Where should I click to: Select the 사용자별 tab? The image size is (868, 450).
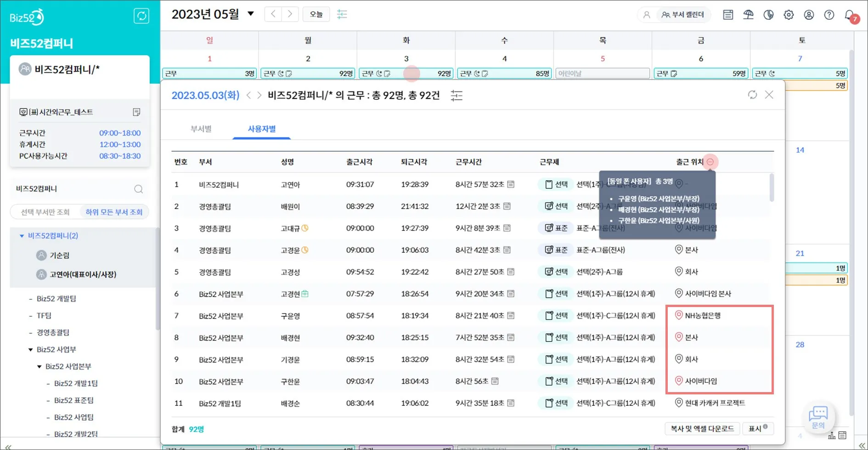coord(262,129)
